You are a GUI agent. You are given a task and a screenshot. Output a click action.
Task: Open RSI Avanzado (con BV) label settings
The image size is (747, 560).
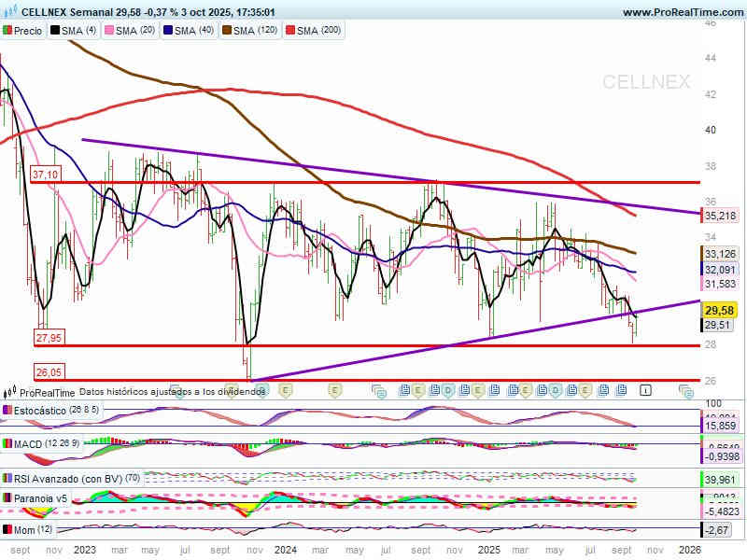[x=65, y=479]
